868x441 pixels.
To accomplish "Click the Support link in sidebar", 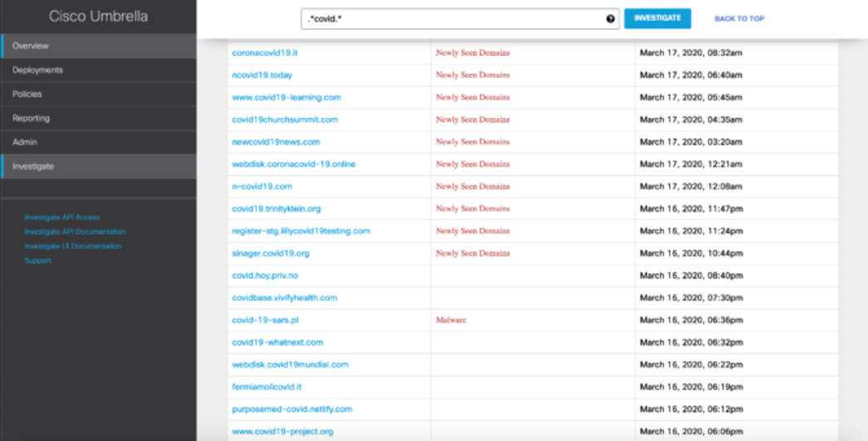I will pyautogui.click(x=37, y=261).
